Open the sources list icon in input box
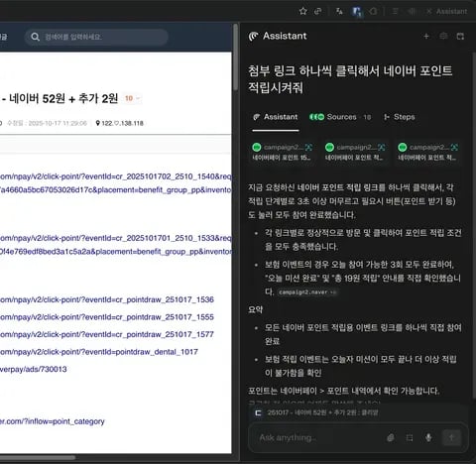This screenshot has width=476, height=464. [410, 438]
